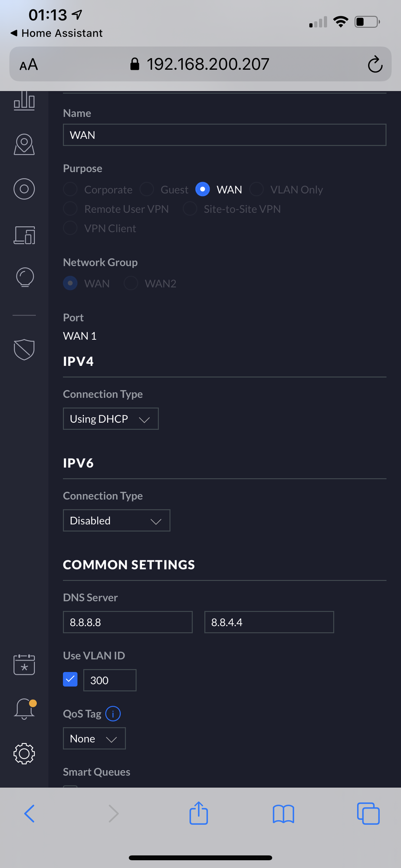View Insights via the lightbulb icon

coord(24,277)
